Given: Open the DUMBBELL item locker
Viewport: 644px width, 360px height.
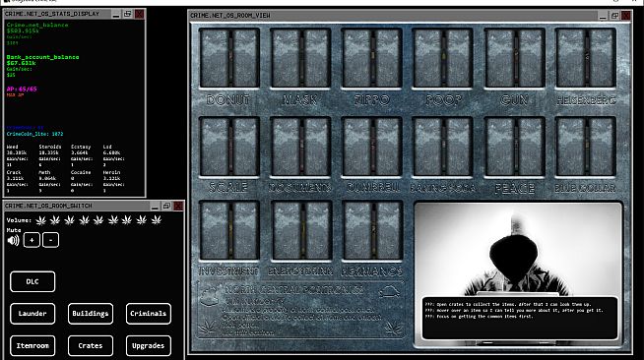Looking at the screenshot, I should (371, 147).
